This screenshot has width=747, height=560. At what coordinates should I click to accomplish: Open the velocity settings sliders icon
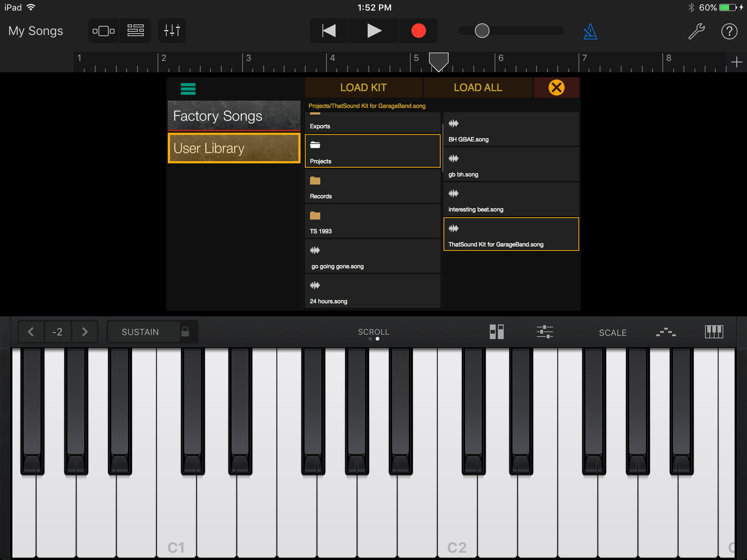[545, 332]
